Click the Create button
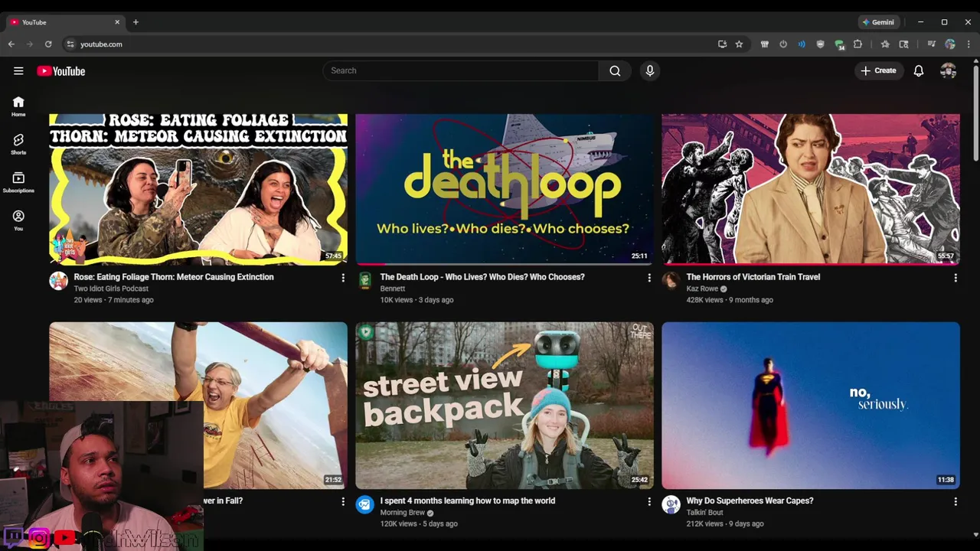 [x=878, y=70]
